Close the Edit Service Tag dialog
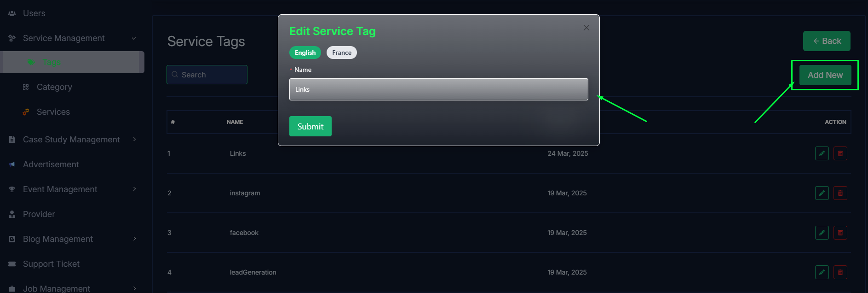 point(586,28)
